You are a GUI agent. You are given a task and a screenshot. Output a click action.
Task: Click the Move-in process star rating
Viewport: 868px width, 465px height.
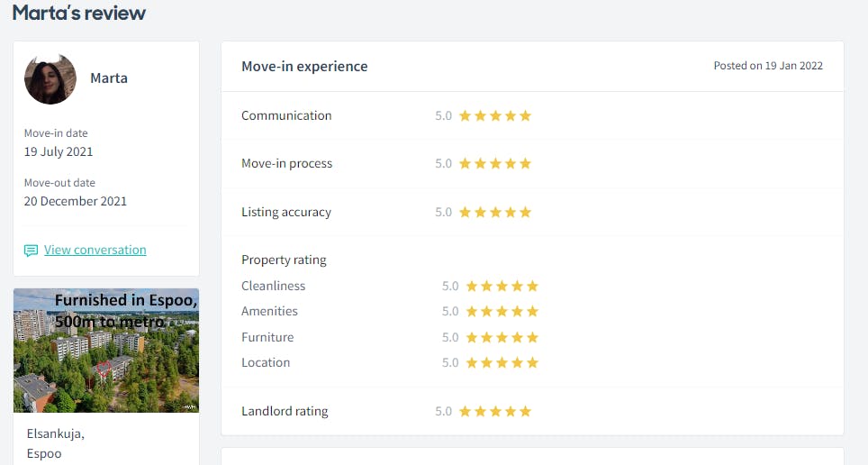(x=495, y=163)
